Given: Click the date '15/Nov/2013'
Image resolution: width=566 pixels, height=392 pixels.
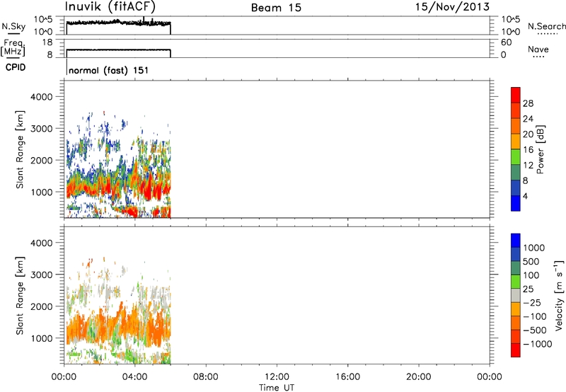Looking at the screenshot, I should point(453,7).
